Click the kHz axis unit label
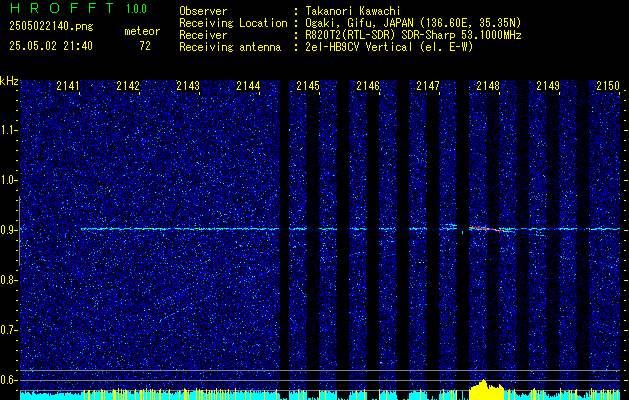Image resolution: width=629 pixels, height=400 pixels. pos(9,81)
